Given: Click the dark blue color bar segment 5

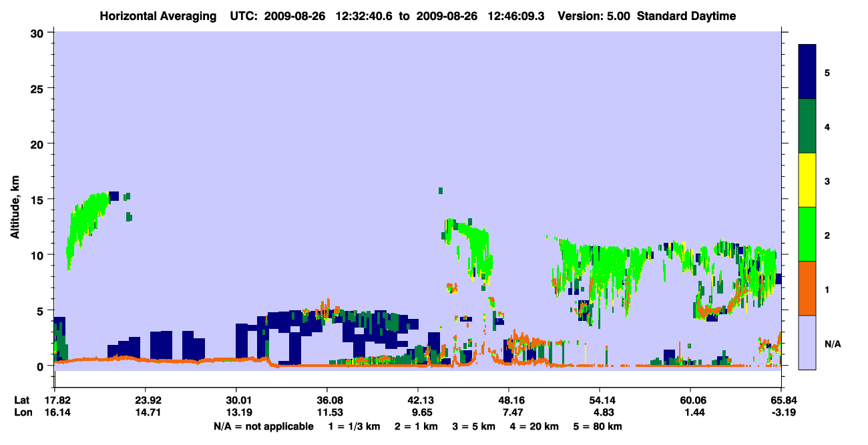Looking at the screenshot, I should tap(807, 72).
